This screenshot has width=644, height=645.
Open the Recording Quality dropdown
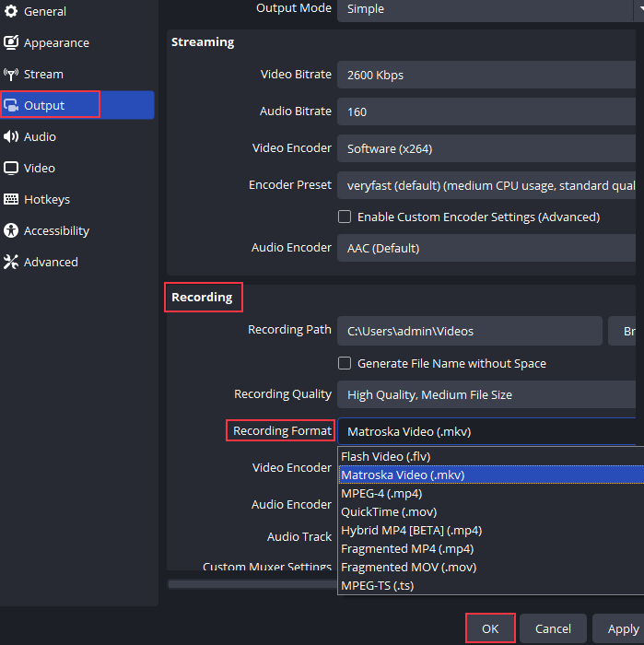pyautogui.click(x=488, y=394)
